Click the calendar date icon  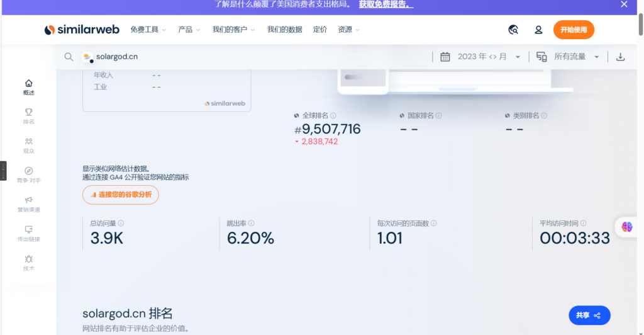click(x=445, y=57)
